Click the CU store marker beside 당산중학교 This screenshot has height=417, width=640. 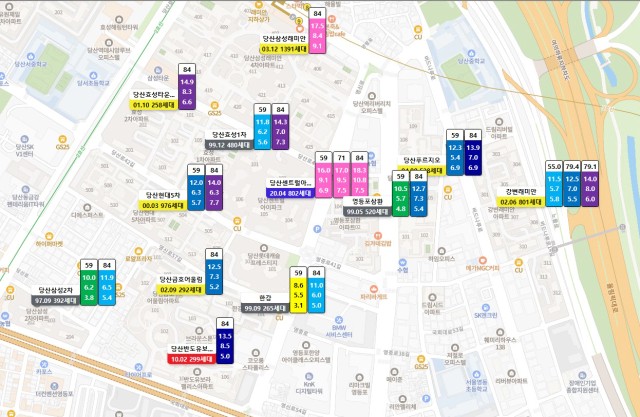[x=418, y=29]
